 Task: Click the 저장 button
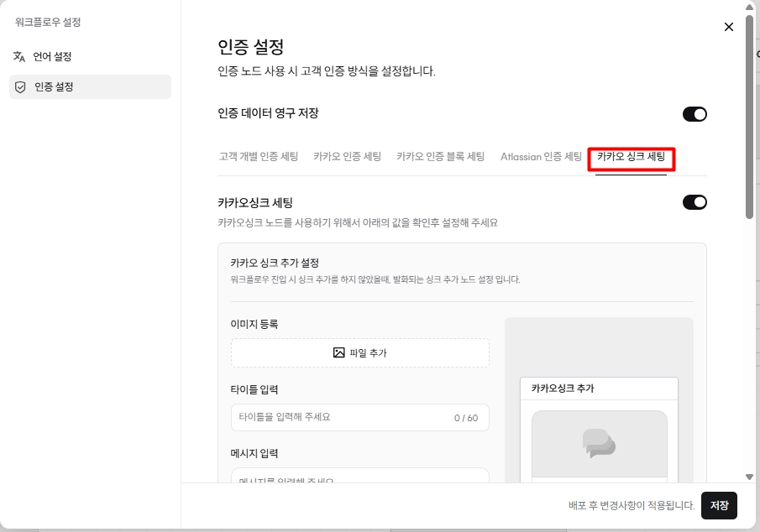[719, 505]
